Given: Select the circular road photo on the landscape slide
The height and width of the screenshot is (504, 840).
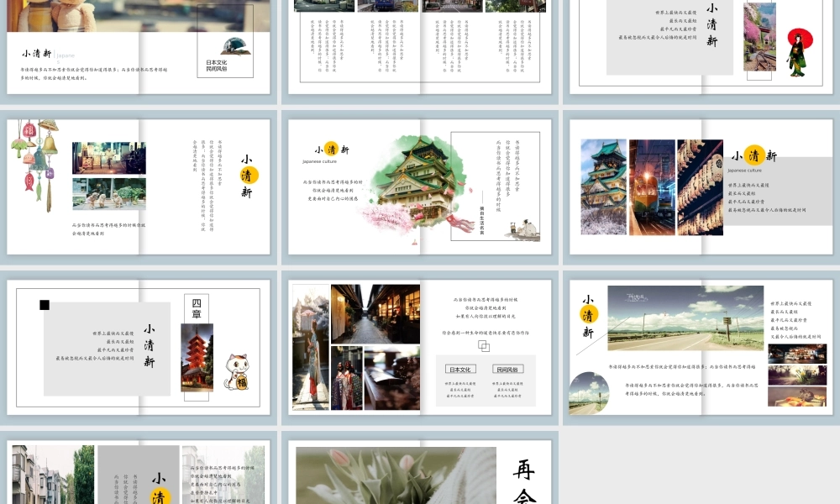Looking at the screenshot, I should (589, 393).
